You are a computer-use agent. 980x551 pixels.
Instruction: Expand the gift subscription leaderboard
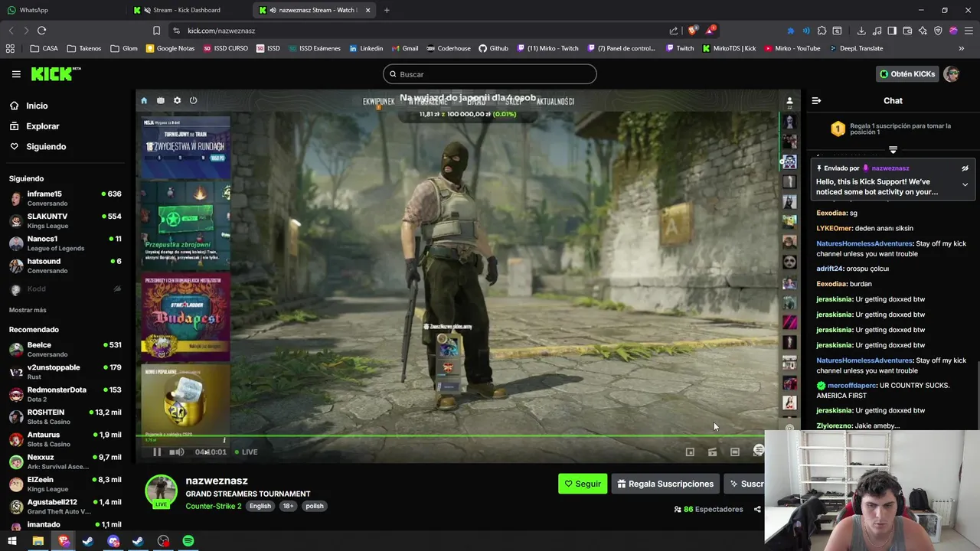(893, 150)
